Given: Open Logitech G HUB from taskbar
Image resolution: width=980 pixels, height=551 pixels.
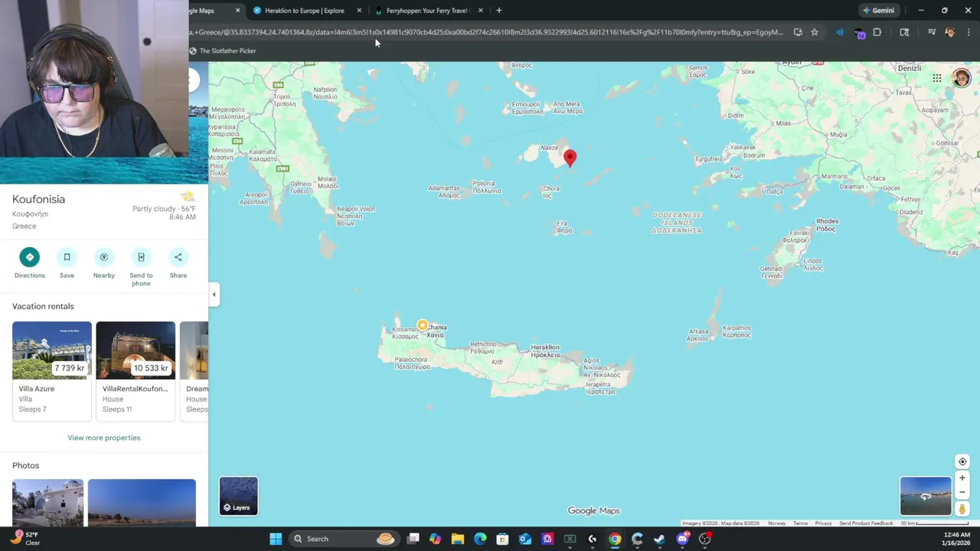Looking at the screenshot, I should pos(593,539).
